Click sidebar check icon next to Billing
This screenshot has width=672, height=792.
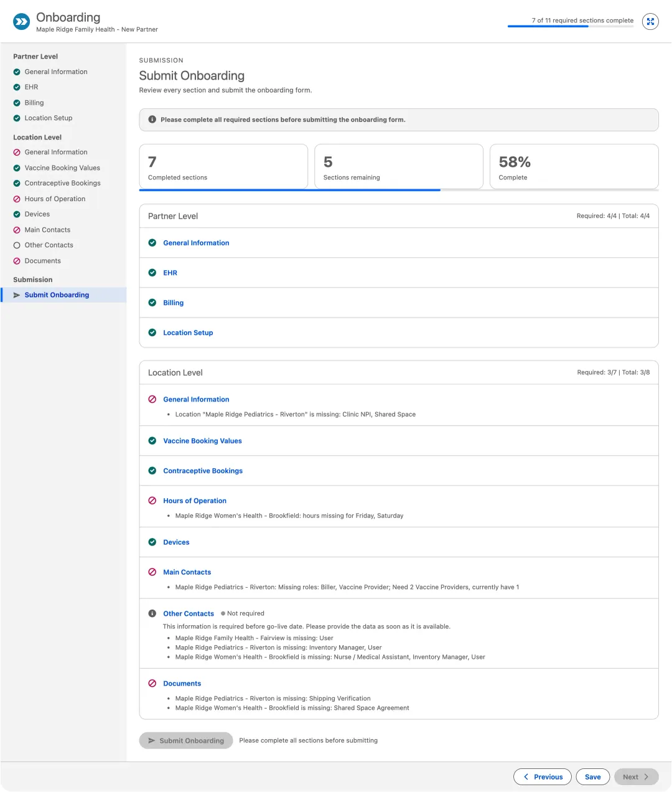[x=17, y=103]
